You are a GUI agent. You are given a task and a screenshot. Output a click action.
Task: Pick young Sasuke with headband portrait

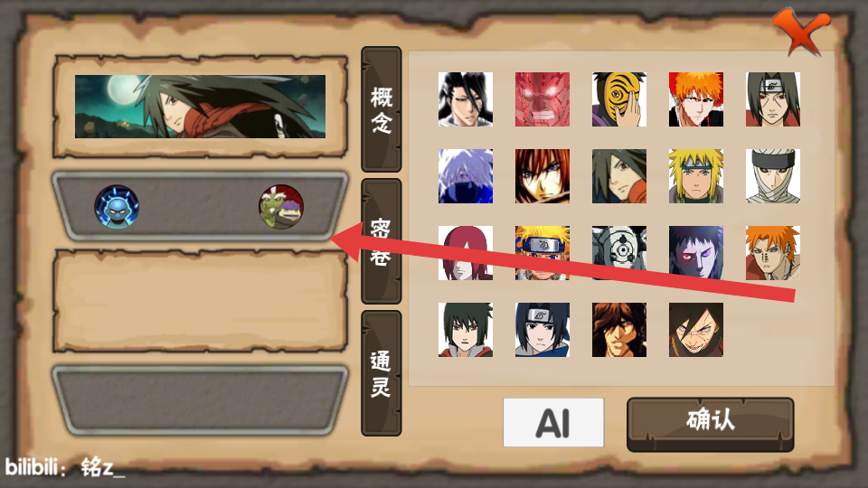[542, 330]
